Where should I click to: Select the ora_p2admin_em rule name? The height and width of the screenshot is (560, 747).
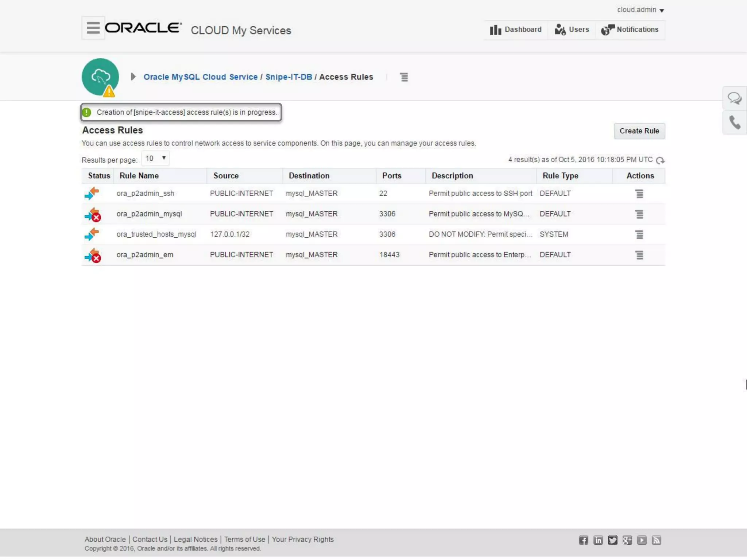145,255
